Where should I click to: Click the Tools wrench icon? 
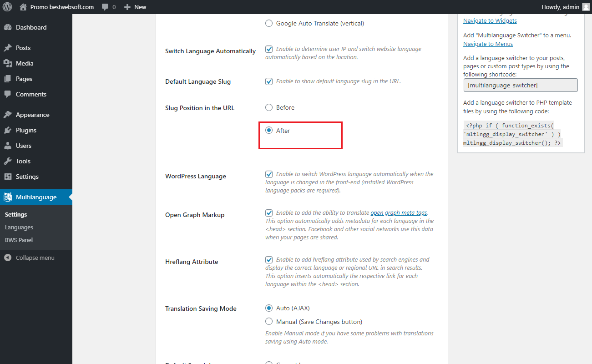8,161
